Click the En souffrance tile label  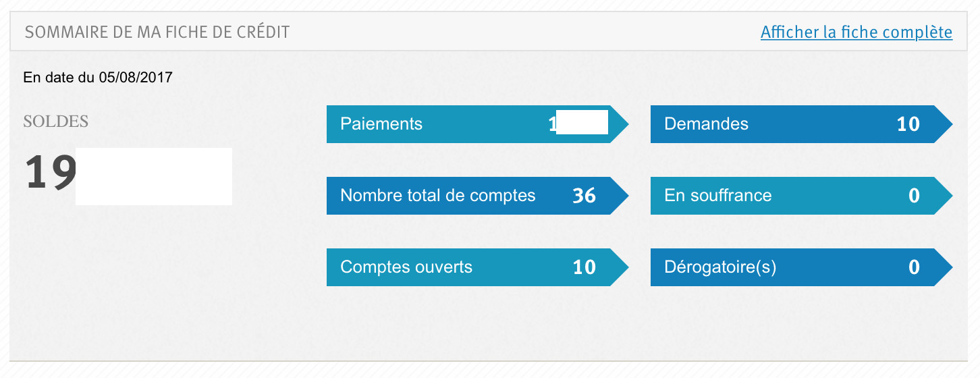(x=717, y=196)
